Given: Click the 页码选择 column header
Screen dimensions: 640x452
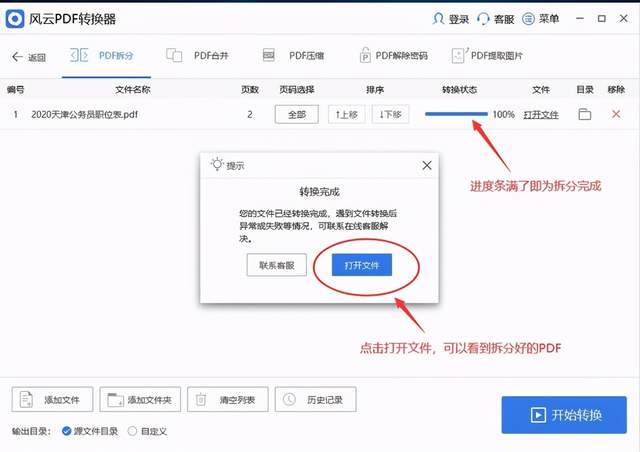Looking at the screenshot, I should [297, 89].
